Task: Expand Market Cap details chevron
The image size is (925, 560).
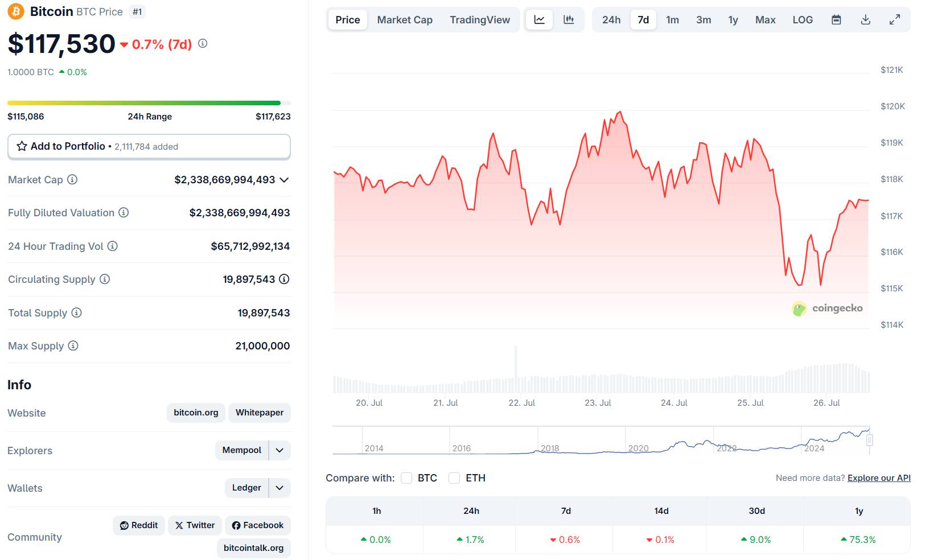Action: (285, 180)
